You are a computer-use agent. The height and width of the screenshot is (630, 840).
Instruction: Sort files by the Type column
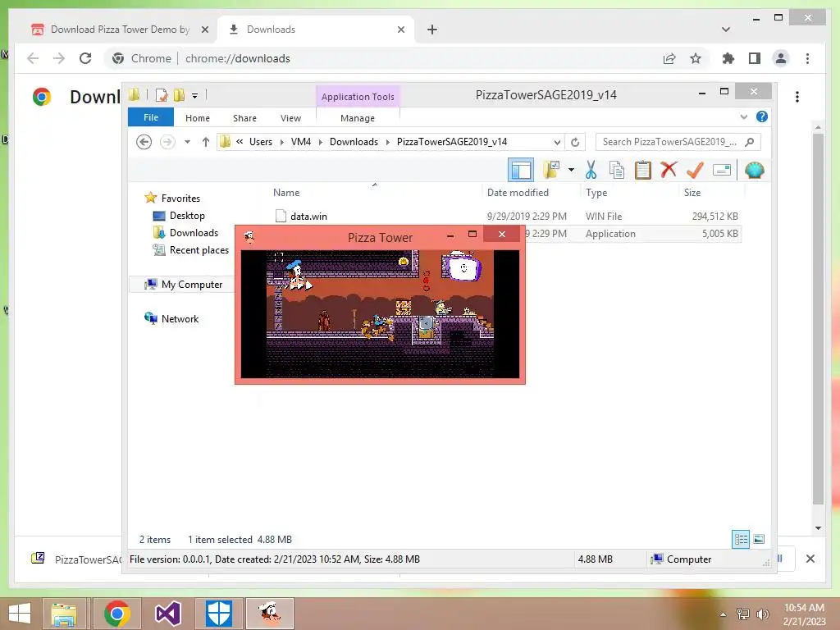pyautogui.click(x=596, y=193)
